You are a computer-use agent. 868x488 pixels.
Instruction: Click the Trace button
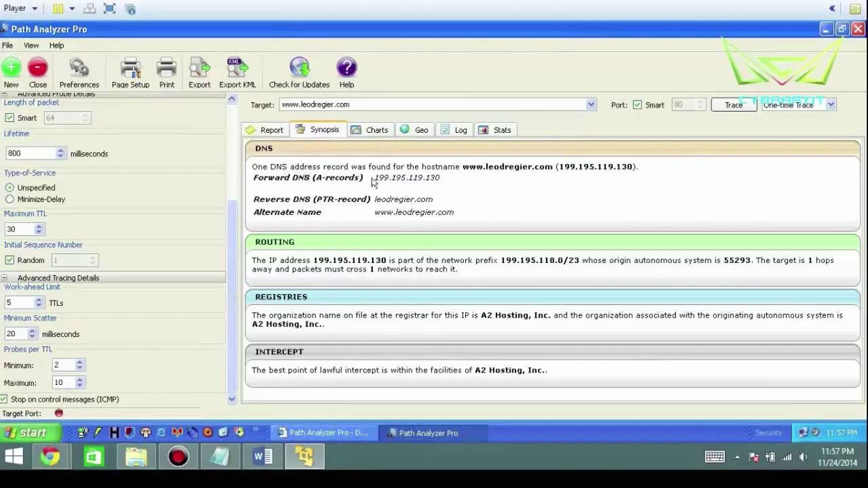(x=734, y=105)
